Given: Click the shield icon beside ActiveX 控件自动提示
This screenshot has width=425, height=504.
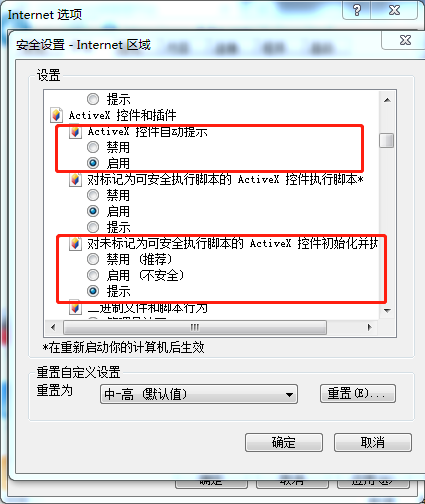Looking at the screenshot, I should point(75,132).
